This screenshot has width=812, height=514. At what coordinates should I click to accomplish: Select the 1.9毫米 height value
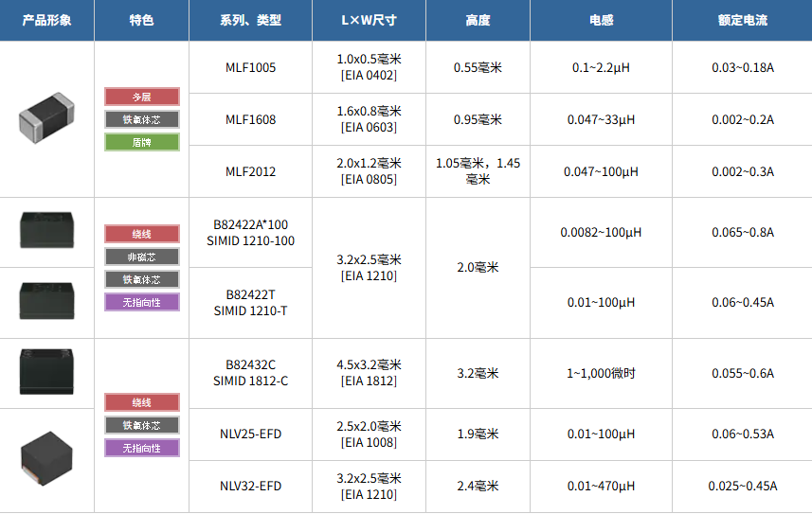pos(478,434)
